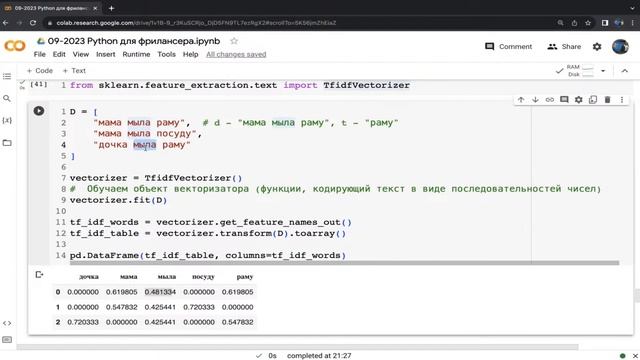Collapse the header with chevron up
The height and width of the screenshot is (360, 640).
coord(624,71)
